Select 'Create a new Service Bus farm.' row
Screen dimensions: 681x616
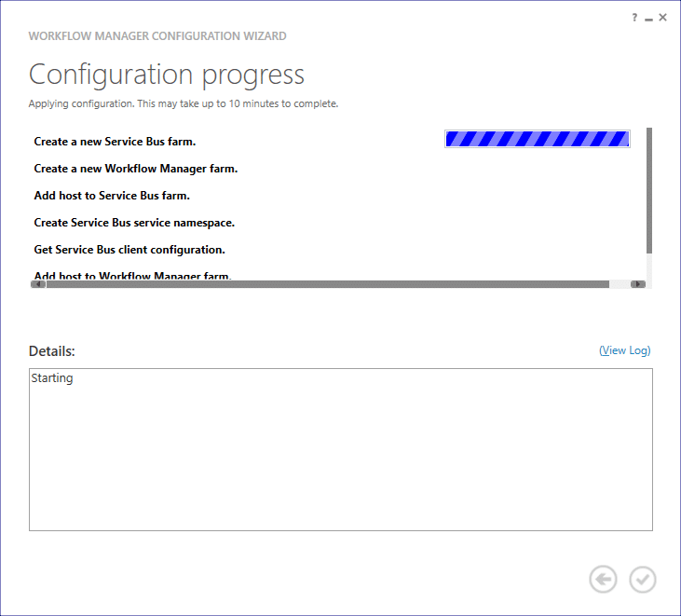[115, 142]
